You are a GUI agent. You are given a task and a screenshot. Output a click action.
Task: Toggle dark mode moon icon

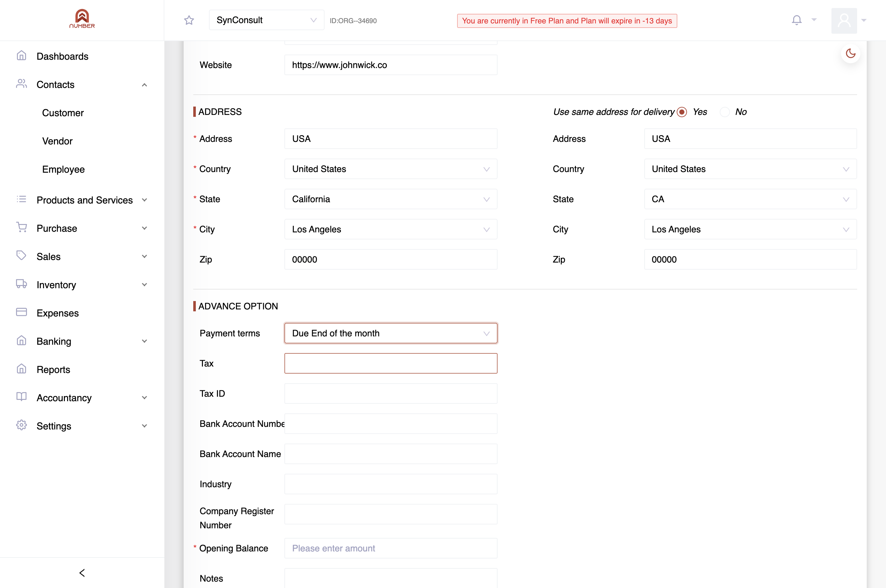point(850,53)
